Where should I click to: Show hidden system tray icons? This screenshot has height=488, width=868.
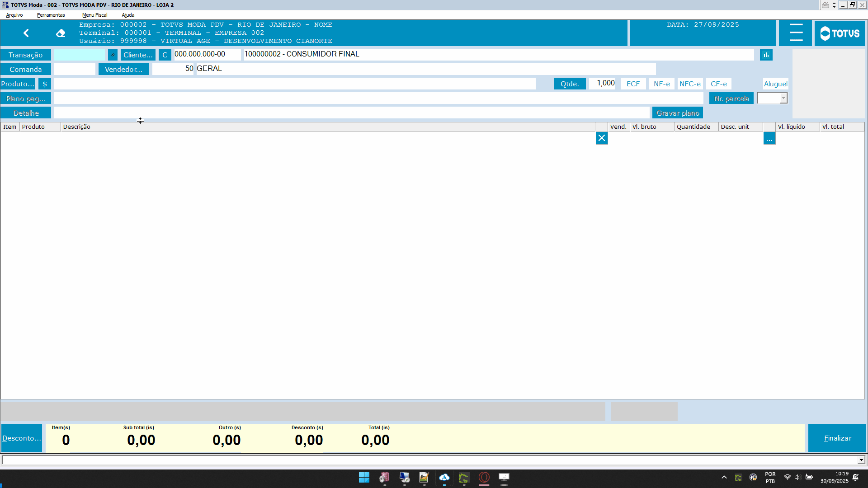[x=724, y=477]
